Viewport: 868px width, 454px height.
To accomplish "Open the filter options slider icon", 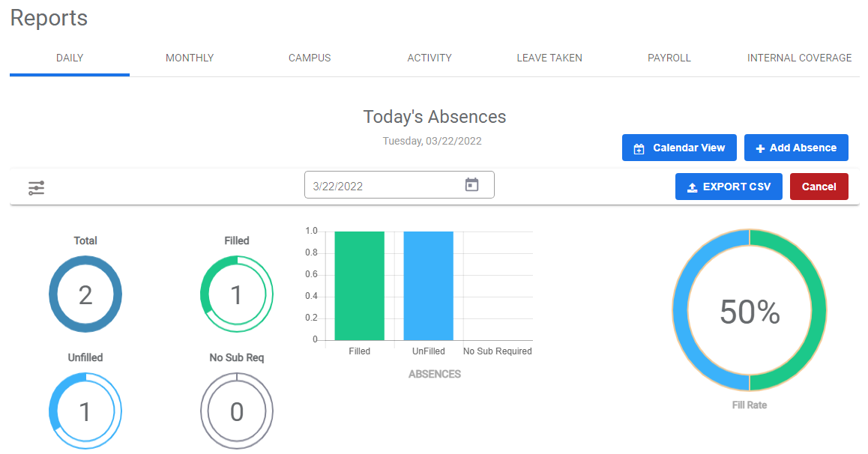I will (x=37, y=188).
